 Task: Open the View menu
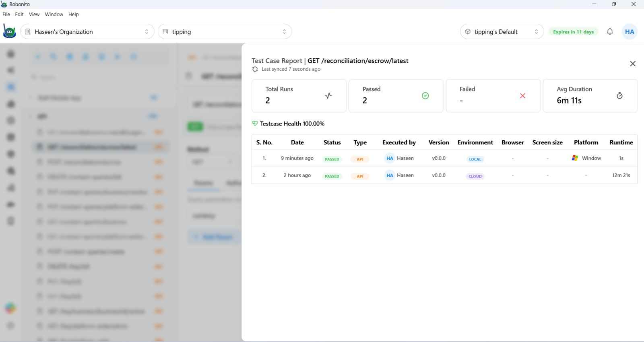34,14
